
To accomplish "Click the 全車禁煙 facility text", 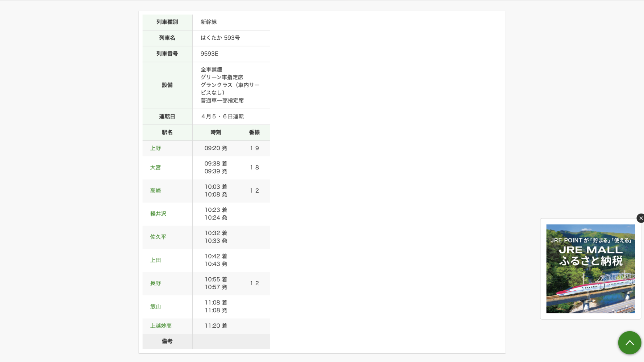I will [x=211, y=70].
